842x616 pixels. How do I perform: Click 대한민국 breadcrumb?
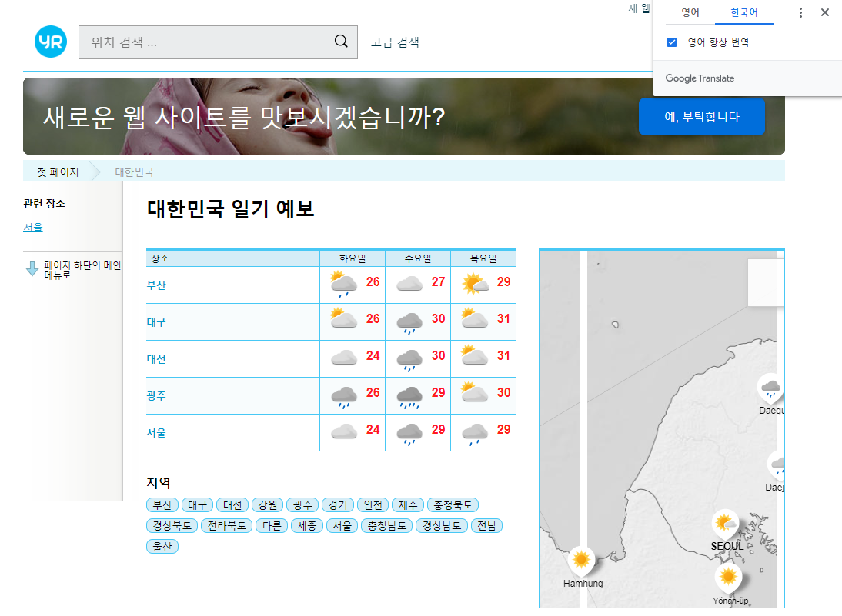[x=134, y=171]
